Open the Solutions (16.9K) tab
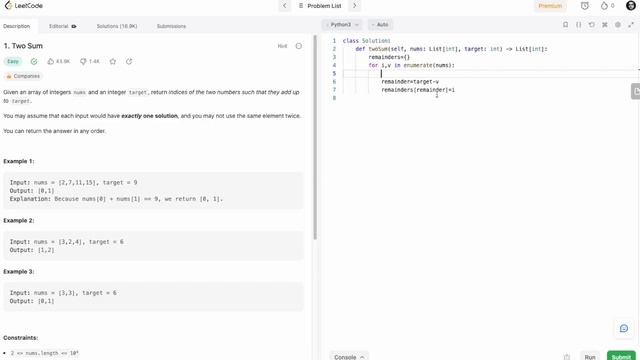 click(x=117, y=26)
